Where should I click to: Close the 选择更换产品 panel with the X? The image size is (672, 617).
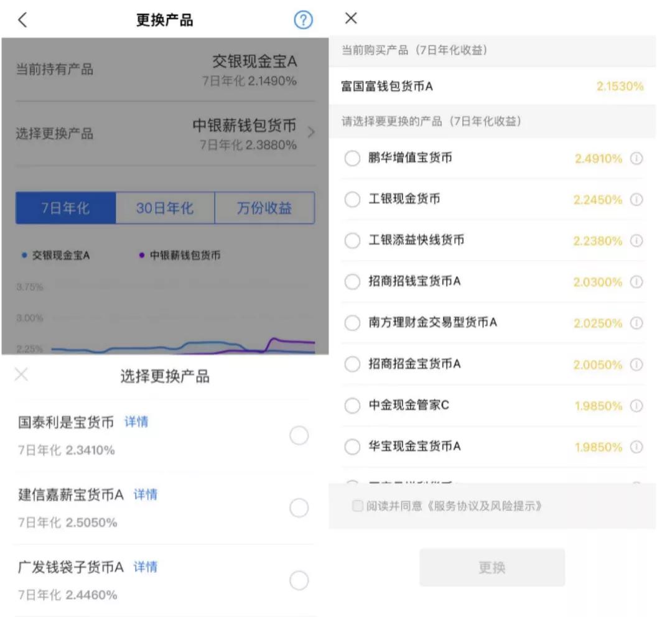(x=21, y=374)
